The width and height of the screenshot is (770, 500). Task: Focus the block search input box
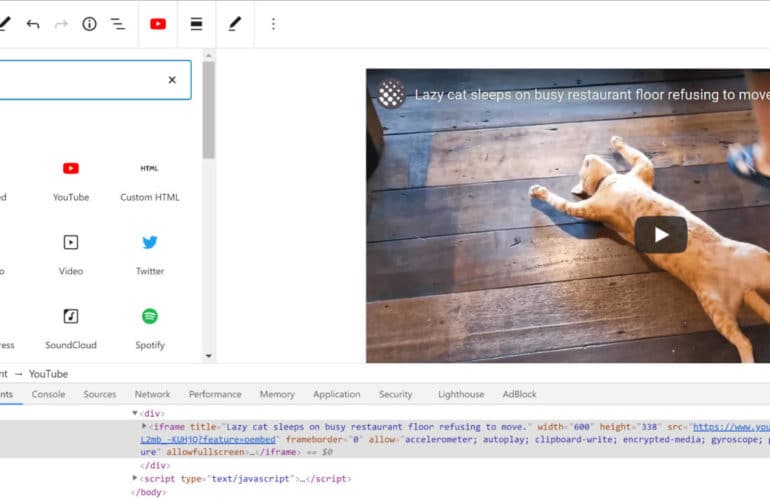click(93, 80)
